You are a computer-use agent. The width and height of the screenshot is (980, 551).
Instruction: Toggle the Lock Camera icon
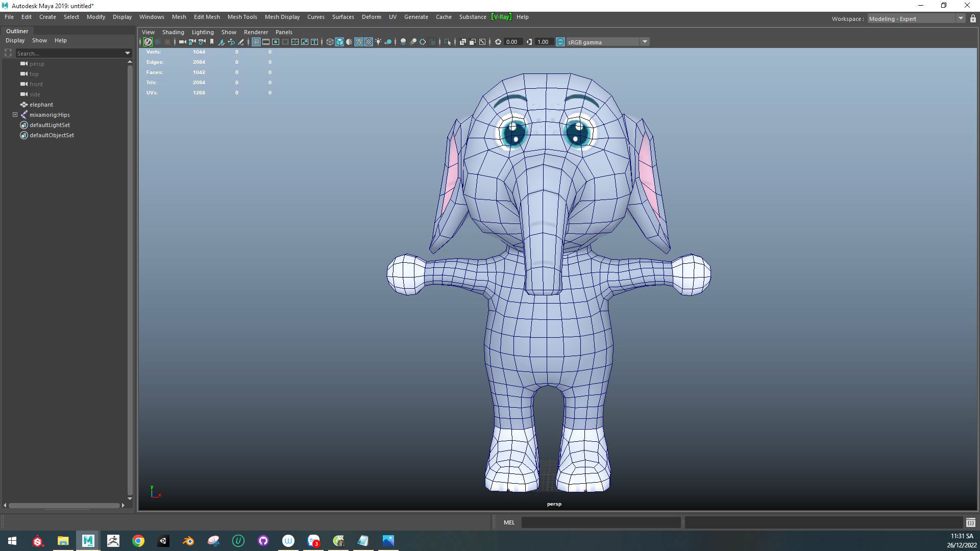tap(192, 42)
